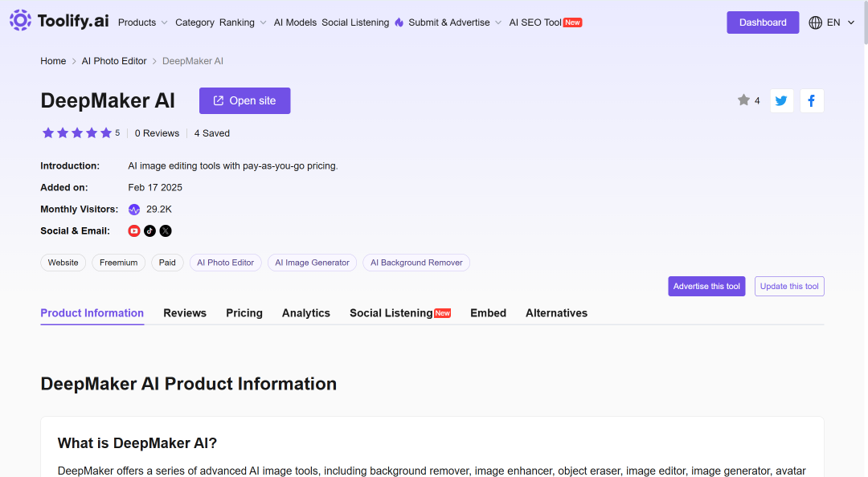Open the AI SEO Tool page
The width and height of the screenshot is (868, 477).
[x=545, y=22]
